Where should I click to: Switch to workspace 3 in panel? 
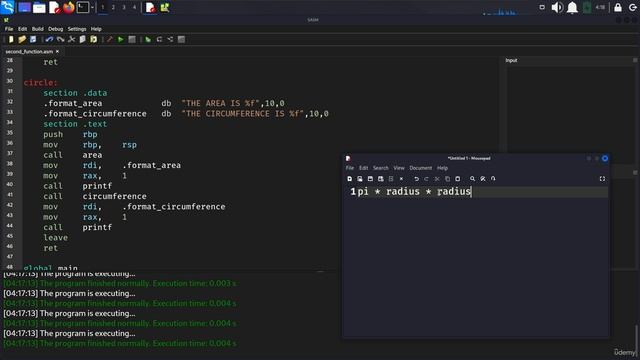pyautogui.click(x=124, y=7)
